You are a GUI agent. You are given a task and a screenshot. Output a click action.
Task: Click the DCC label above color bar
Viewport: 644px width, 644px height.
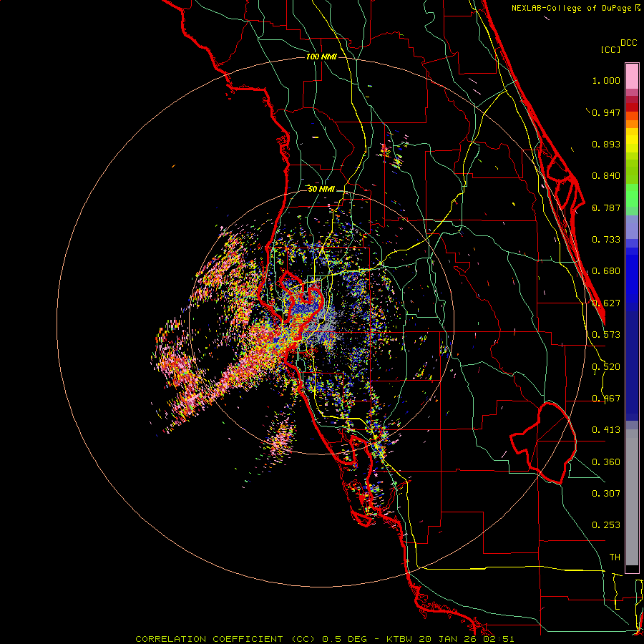(629, 43)
